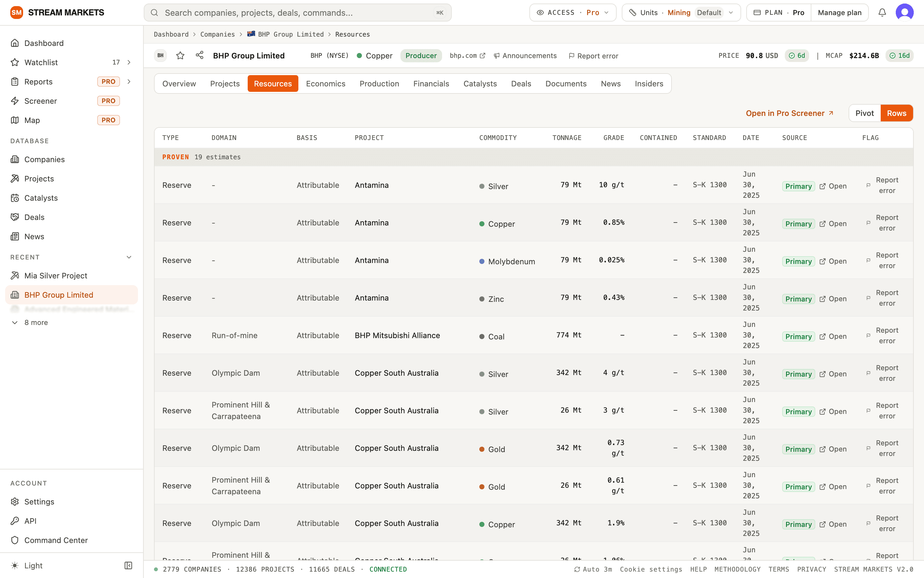Open BHP Group Limited recent item
The image size is (924, 578).
(72, 295)
